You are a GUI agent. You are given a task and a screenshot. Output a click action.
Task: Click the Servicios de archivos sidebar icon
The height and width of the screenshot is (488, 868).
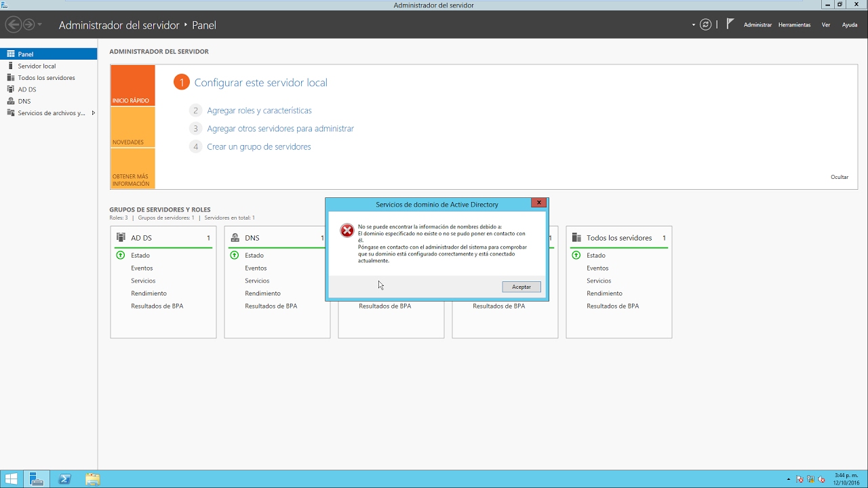click(x=11, y=113)
